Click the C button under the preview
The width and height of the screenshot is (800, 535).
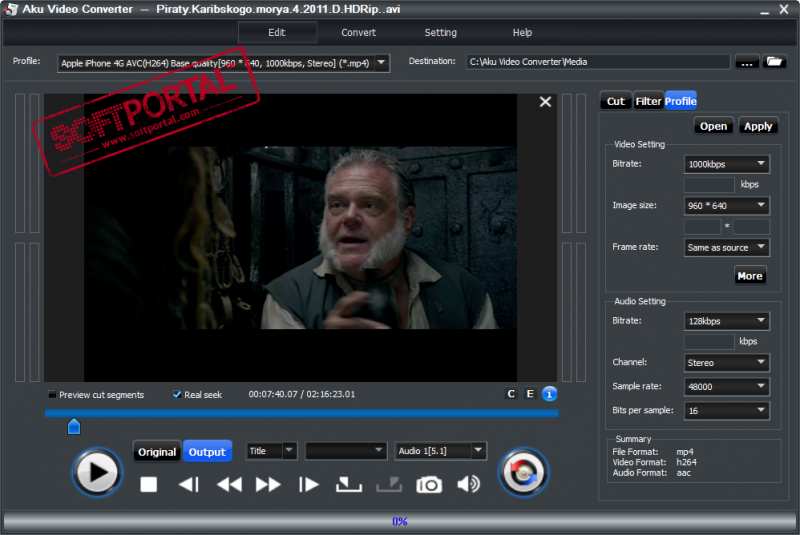(x=511, y=394)
